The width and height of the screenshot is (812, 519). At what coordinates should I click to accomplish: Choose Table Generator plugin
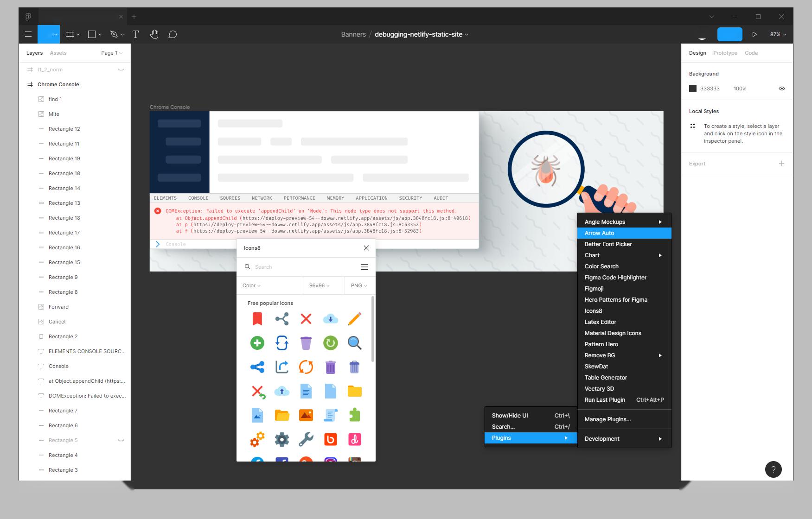(x=624, y=378)
